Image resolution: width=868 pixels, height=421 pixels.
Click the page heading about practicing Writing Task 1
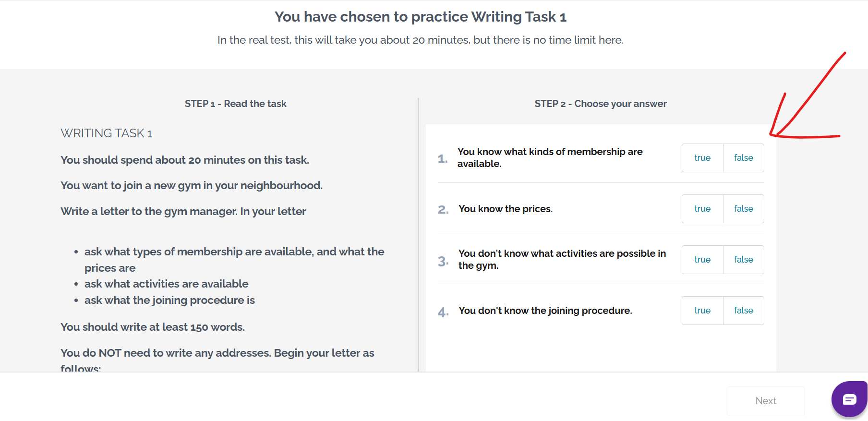pos(420,17)
